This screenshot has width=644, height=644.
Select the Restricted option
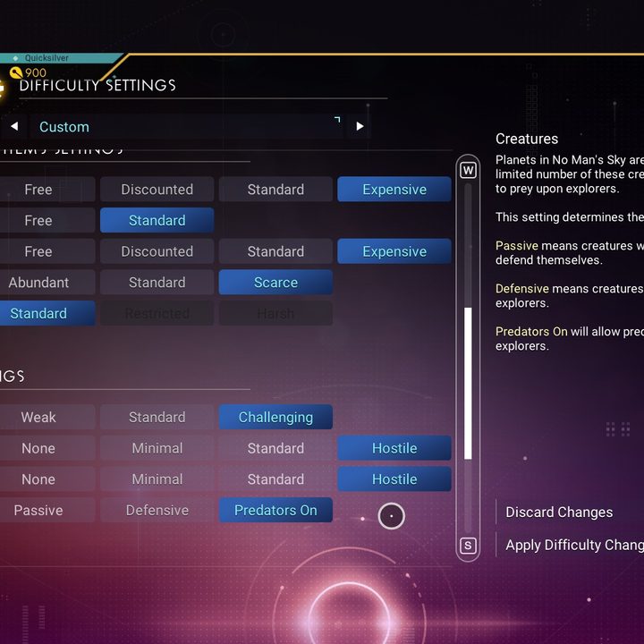pos(157,313)
